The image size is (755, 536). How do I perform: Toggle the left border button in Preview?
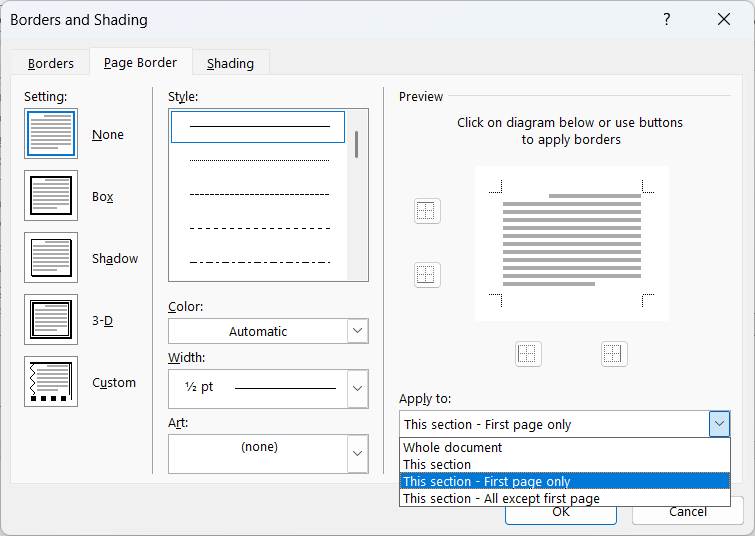point(528,354)
